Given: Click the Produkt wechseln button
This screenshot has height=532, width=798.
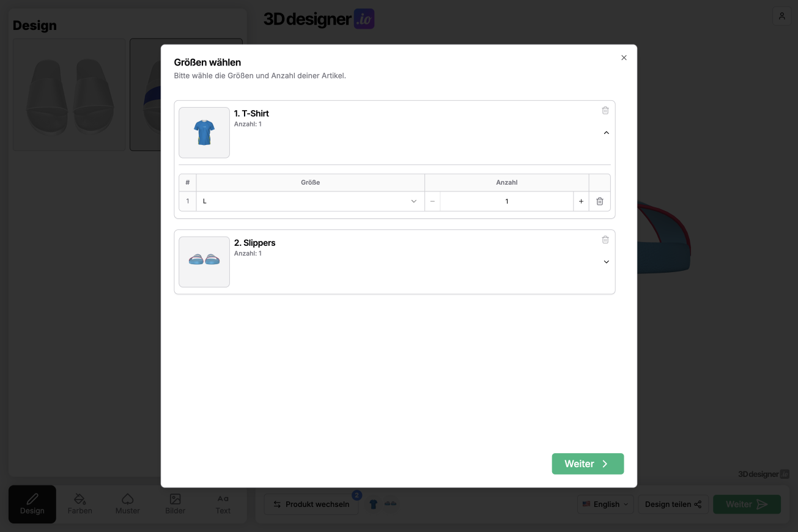Looking at the screenshot, I should (311, 504).
